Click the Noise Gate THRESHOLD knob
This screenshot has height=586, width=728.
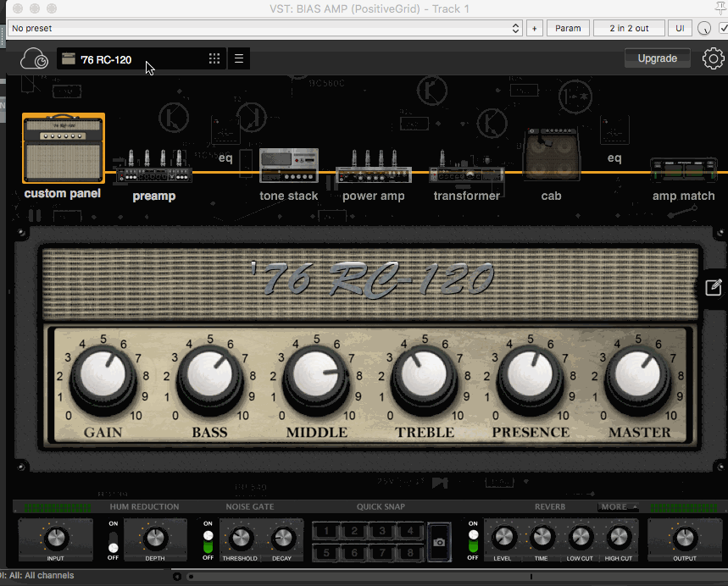coord(241,538)
